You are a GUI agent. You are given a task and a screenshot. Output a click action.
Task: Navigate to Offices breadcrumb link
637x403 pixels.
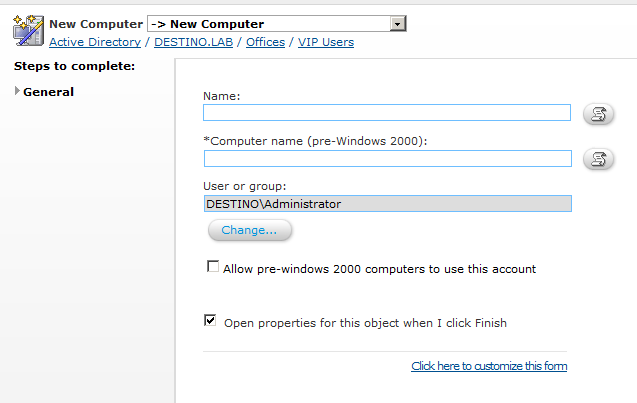[265, 42]
